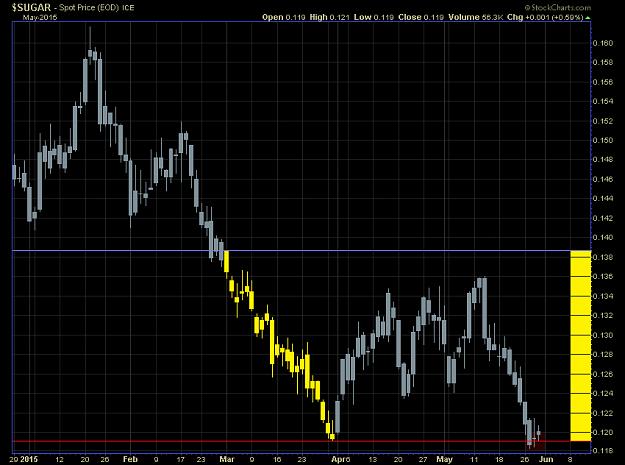The height and width of the screenshot is (465, 625).
Task: Click the 0.150 price axis label
Action: [602, 140]
